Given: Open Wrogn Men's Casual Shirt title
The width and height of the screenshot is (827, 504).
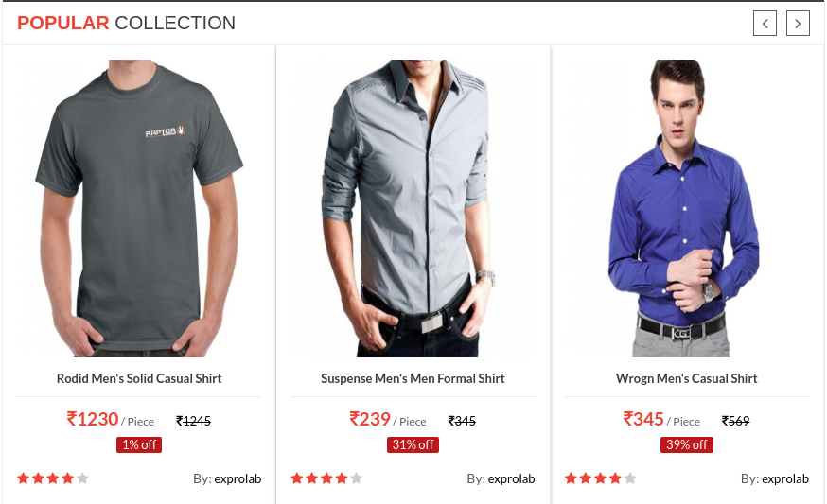Looking at the screenshot, I should (687, 378).
